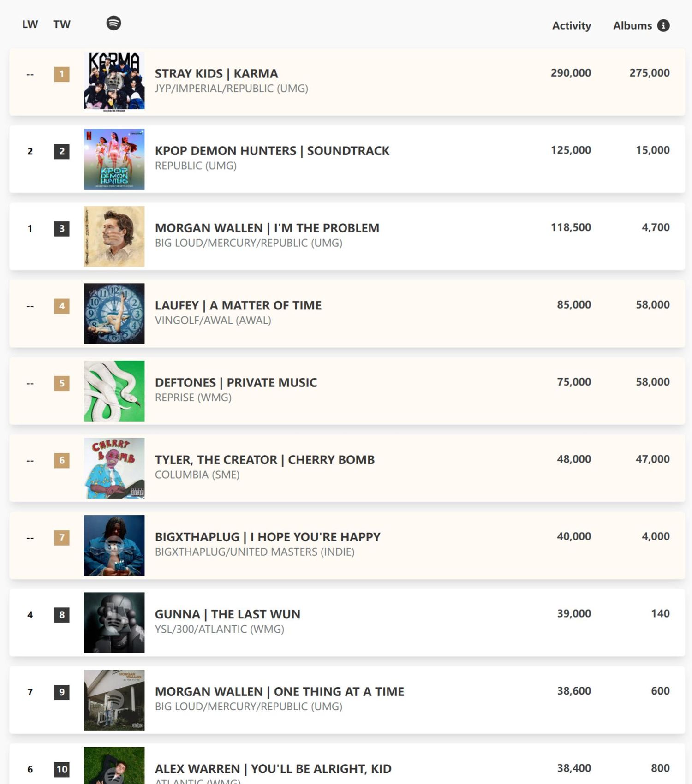Click the LW column header
This screenshot has height=784, width=692.
coord(30,24)
